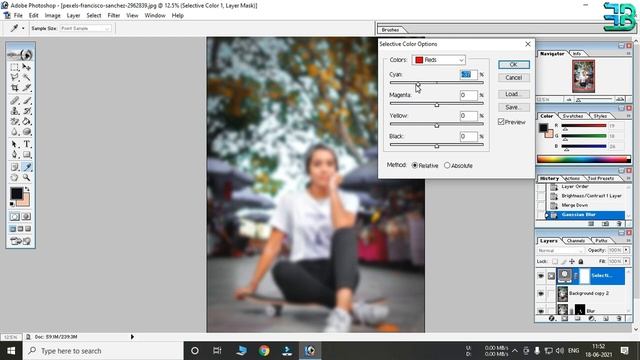Open the Filter menu
640x360 pixels.
[113, 15]
